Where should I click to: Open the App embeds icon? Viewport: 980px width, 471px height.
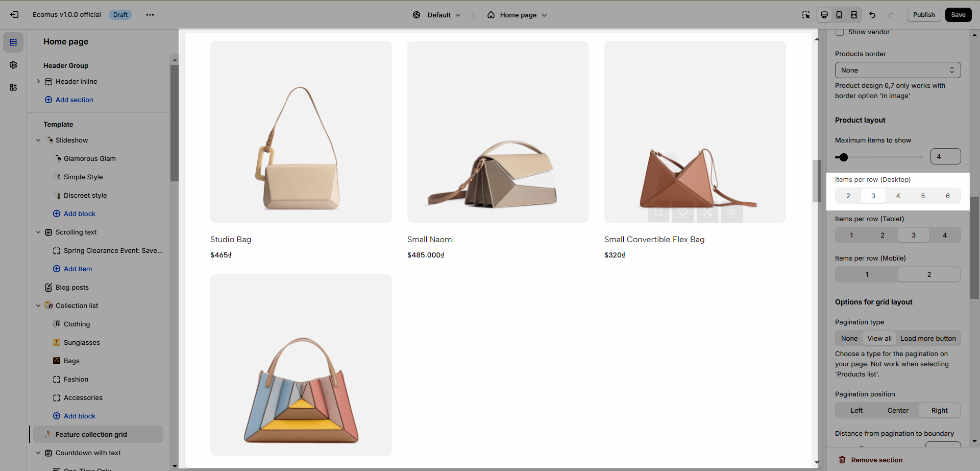point(13,87)
